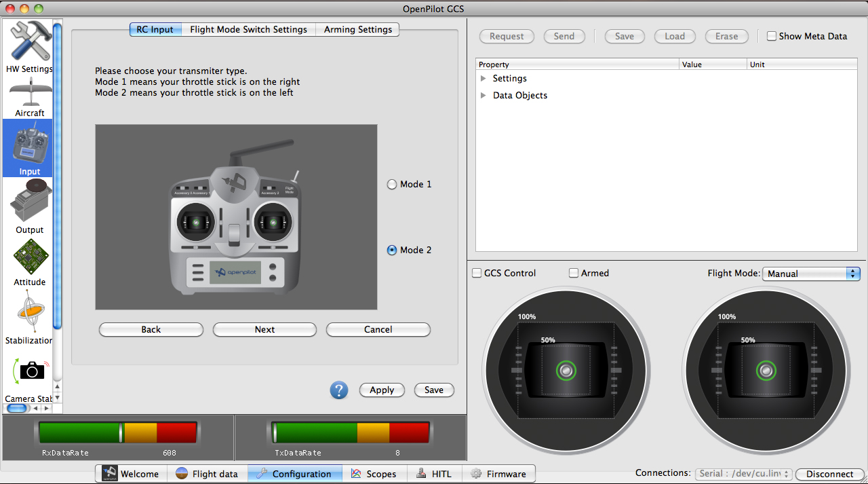This screenshot has height=484, width=868.
Task: Click the Cancel button in the wizard
Action: [x=378, y=329]
